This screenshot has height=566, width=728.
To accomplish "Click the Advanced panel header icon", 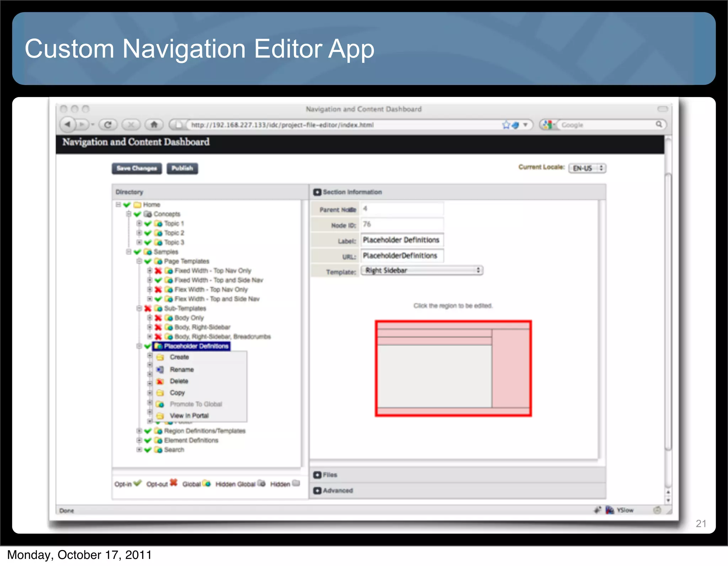I will (317, 491).
